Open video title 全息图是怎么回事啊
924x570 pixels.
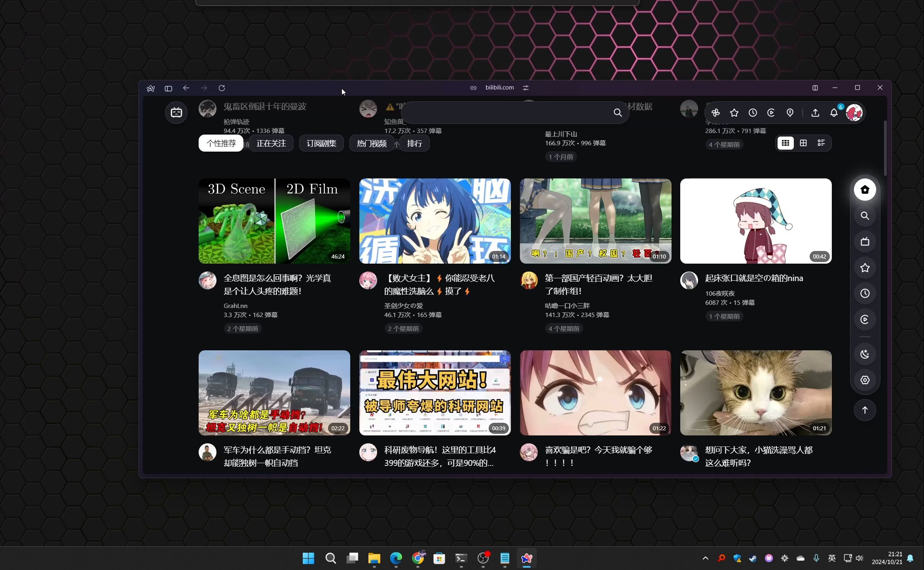coord(277,285)
